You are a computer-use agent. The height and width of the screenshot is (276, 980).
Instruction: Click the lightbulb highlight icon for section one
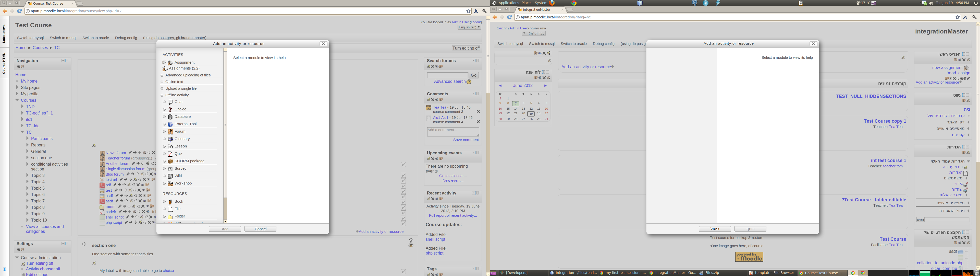pos(410,240)
